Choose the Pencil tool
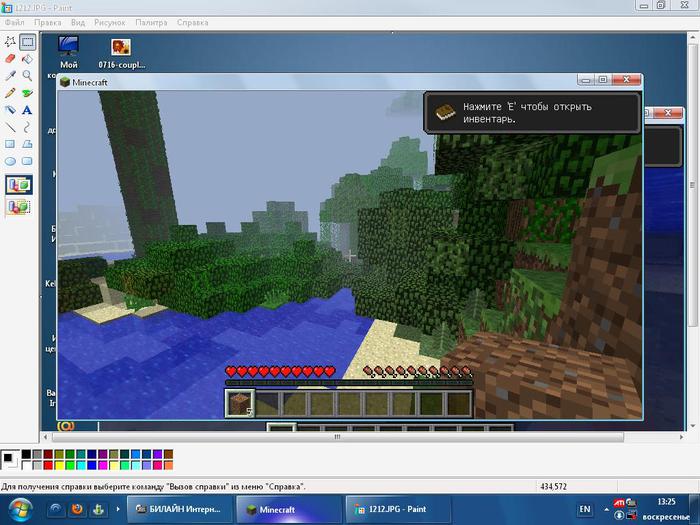The image size is (700, 525). coord(10,93)
